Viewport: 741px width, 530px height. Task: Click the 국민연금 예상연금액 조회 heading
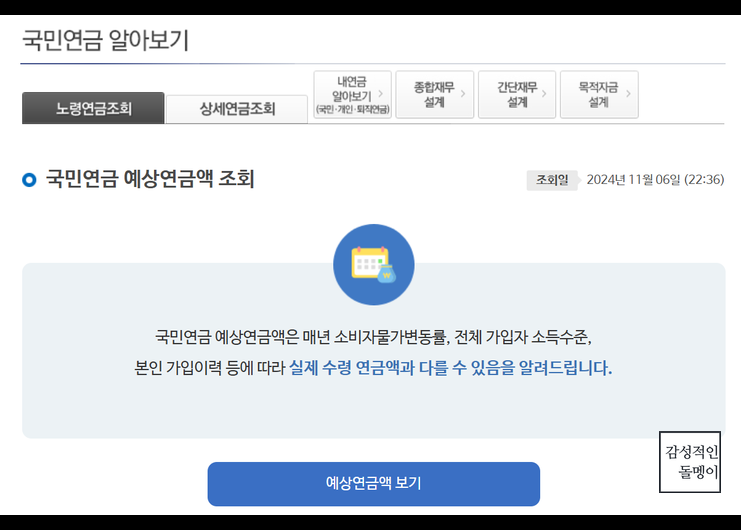coord(150,179)
